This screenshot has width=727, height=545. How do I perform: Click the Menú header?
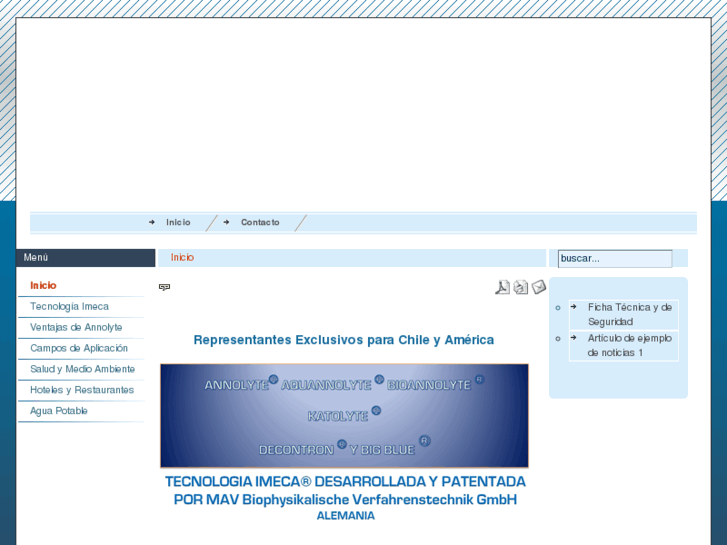point(86,257)
